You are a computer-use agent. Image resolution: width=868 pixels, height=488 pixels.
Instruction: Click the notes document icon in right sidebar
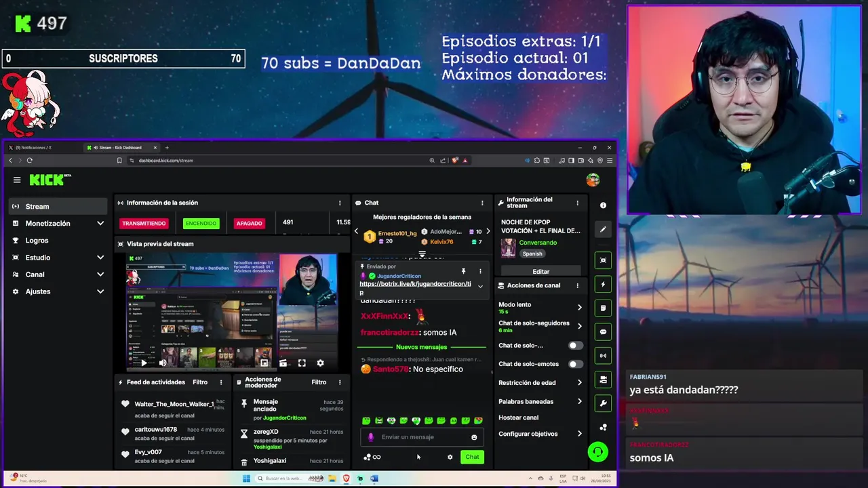[603, 308]
